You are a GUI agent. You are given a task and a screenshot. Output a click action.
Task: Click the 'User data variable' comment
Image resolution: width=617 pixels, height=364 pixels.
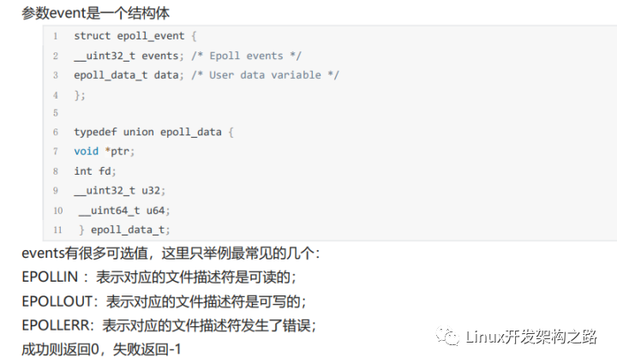(265, 75)
